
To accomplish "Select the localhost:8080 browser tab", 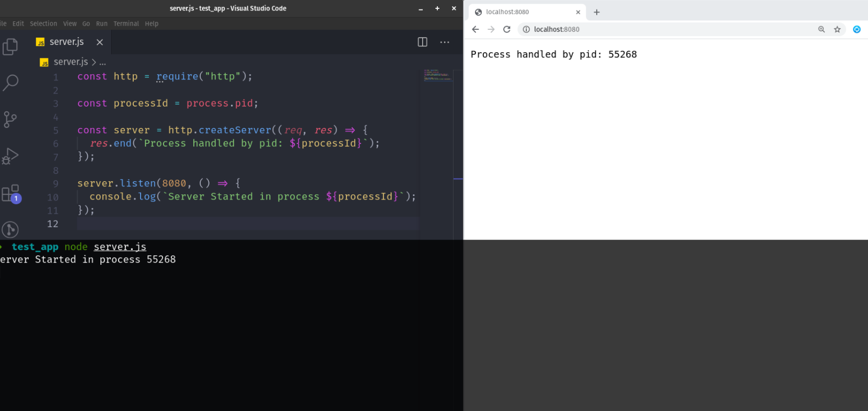I will [x=527, y=12].
